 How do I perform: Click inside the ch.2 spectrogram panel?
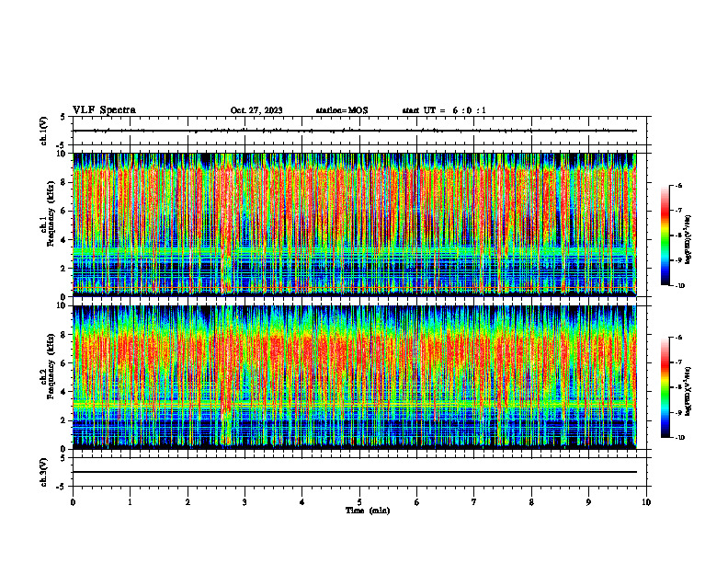(x=354, y=377)
